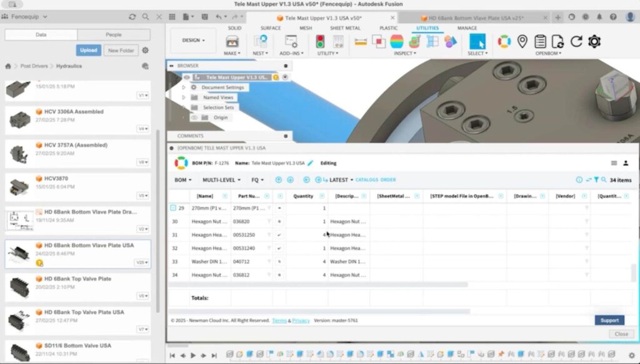Click the traffic light utility icon
Screen dimensions: 640x364
[320, 41]
